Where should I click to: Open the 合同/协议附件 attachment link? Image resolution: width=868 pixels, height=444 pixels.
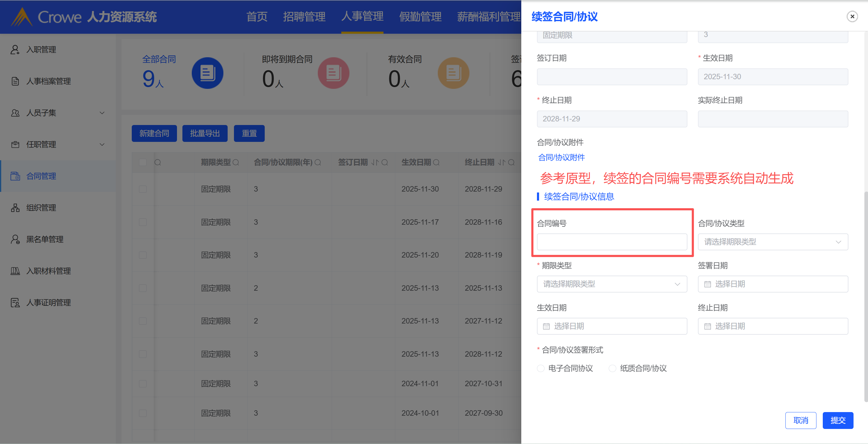[x=561, y=158]
